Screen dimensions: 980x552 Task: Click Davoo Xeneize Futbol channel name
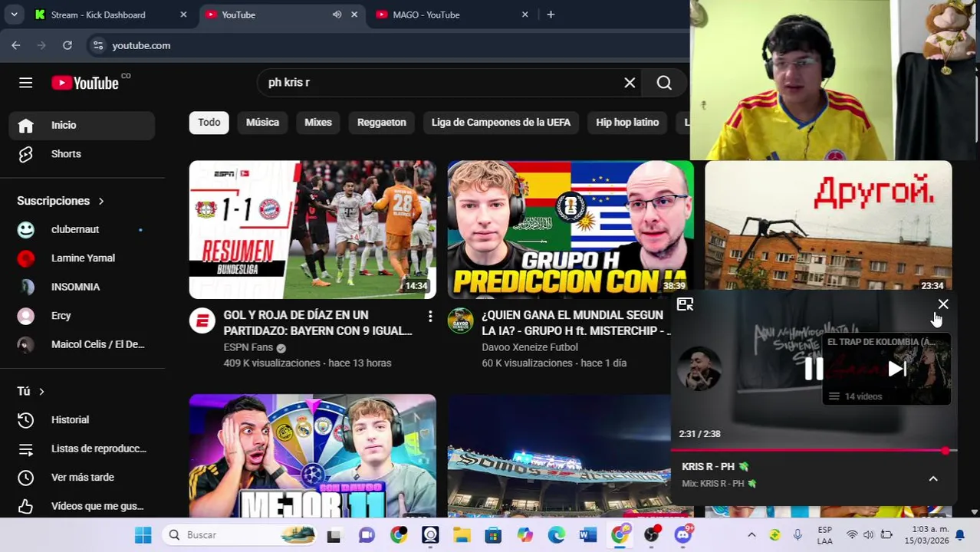530,347
